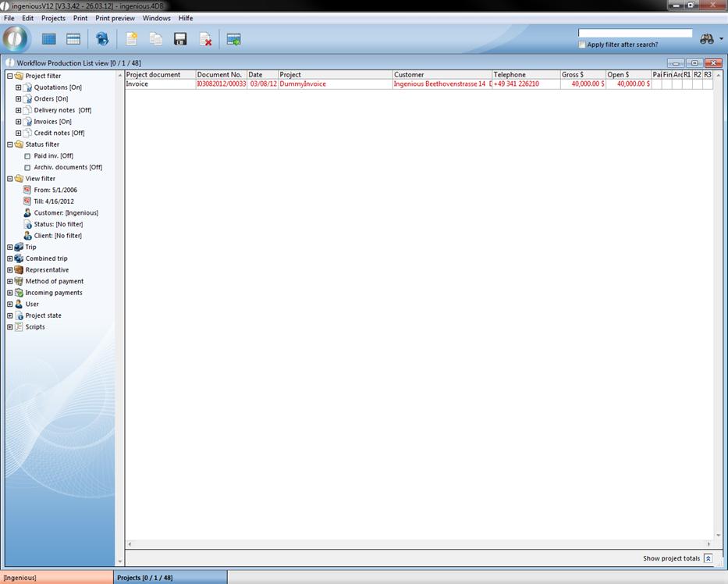The height and width of the screenshot is (584, 728).
Task: Click the refresh globe toolbar icon
Action: (101, 39)
